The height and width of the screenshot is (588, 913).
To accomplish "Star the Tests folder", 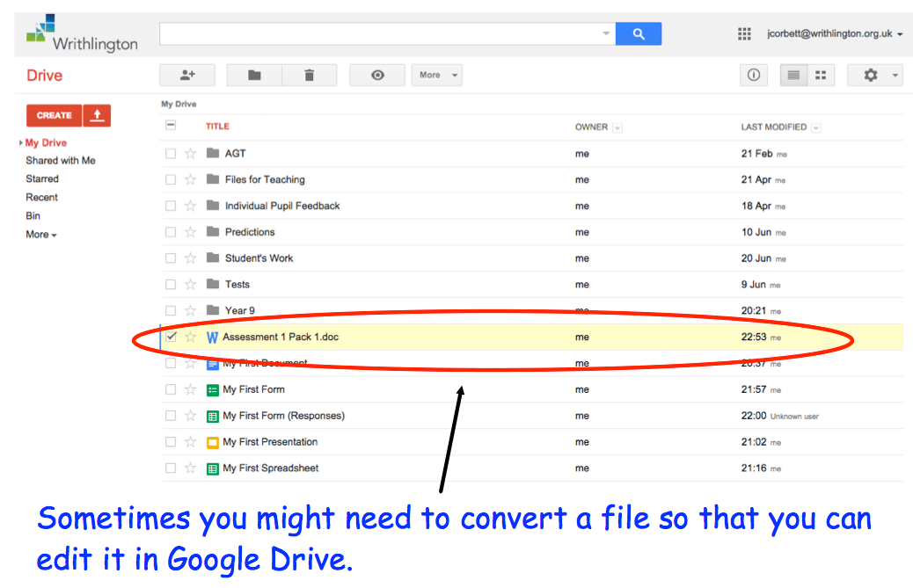I will click(x=190, y=285).
